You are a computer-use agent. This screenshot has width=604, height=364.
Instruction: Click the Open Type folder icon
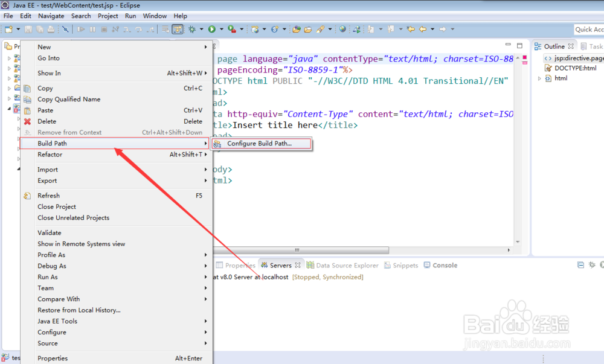(x=296, y=29)
